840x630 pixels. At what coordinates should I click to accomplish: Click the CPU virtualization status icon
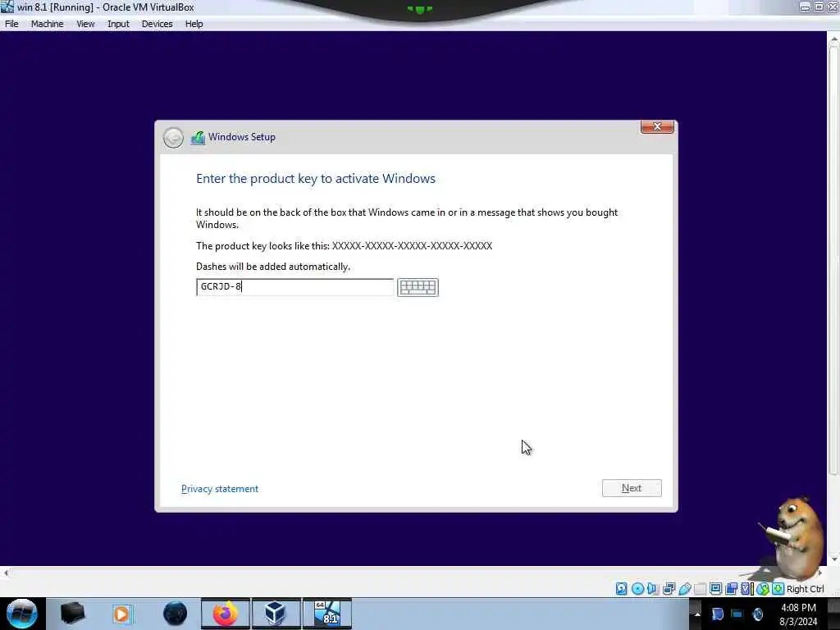coord(746,589)
